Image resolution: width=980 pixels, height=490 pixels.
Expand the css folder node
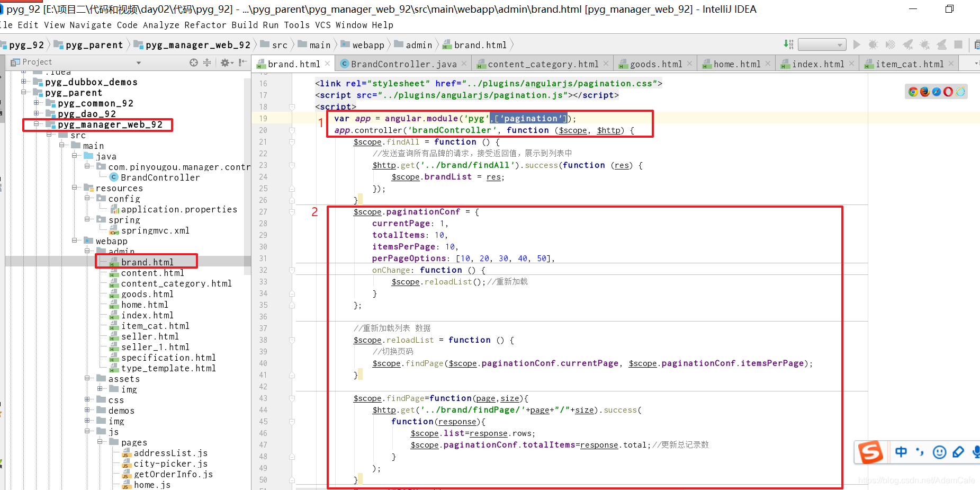pos(87,399)
